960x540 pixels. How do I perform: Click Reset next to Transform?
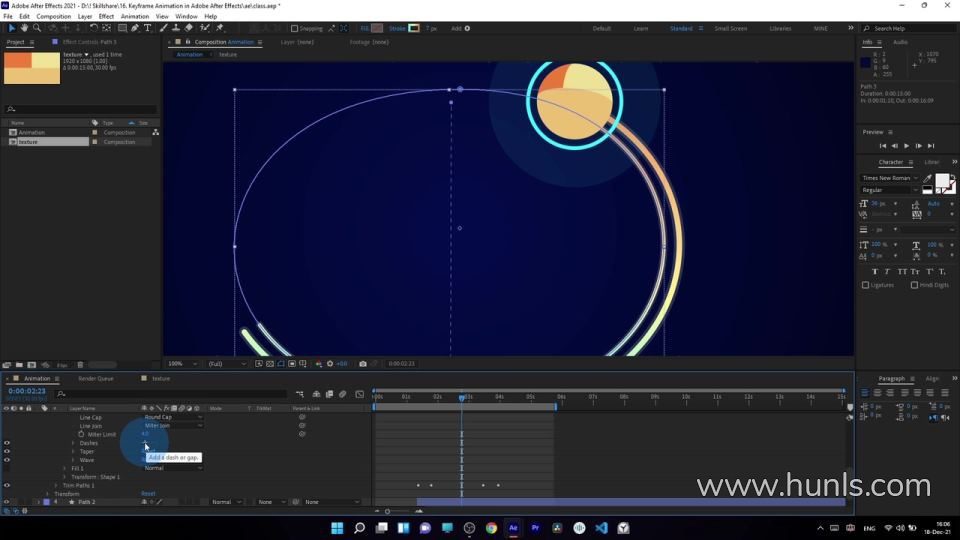click(148, 493)
